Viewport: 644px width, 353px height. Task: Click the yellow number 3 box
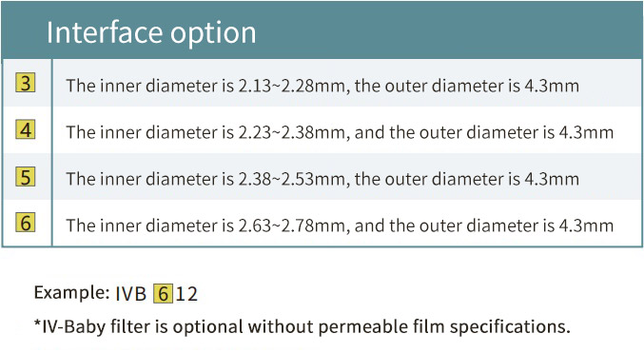pyautogui.click(x=26, y=83)
